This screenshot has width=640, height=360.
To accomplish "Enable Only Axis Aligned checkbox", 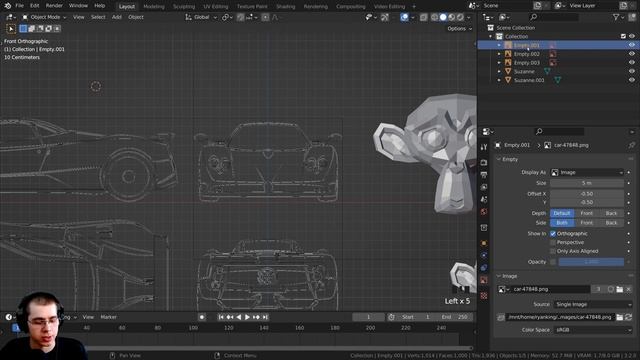I will 553,251.
